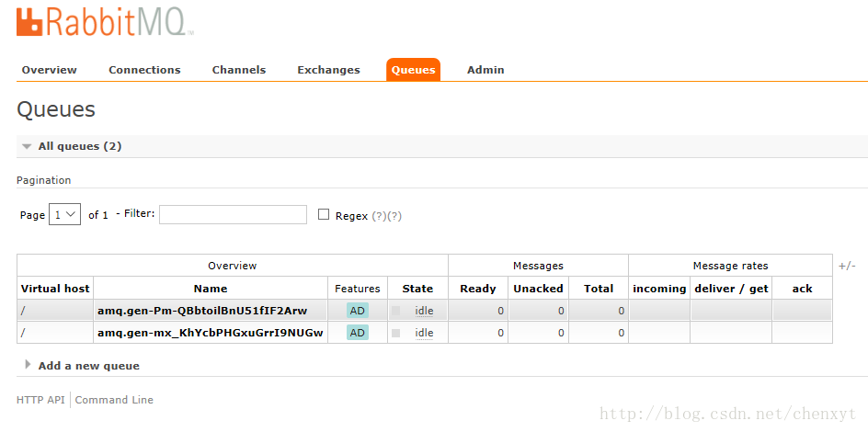Click state indicator square for amq.gen-mx queue
The height and width of the screenshot is (432, 868).
click(x=395, y=333)
